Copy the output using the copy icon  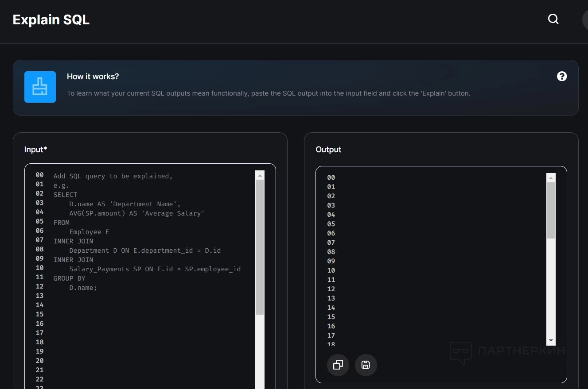pyautogui.click(x=338, y=365)
